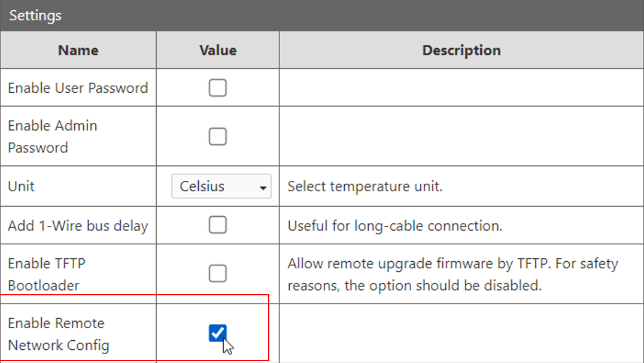The height and width of the screenshot is (363, 644).
Task: Click the Name column header
Action: point(78,50)
